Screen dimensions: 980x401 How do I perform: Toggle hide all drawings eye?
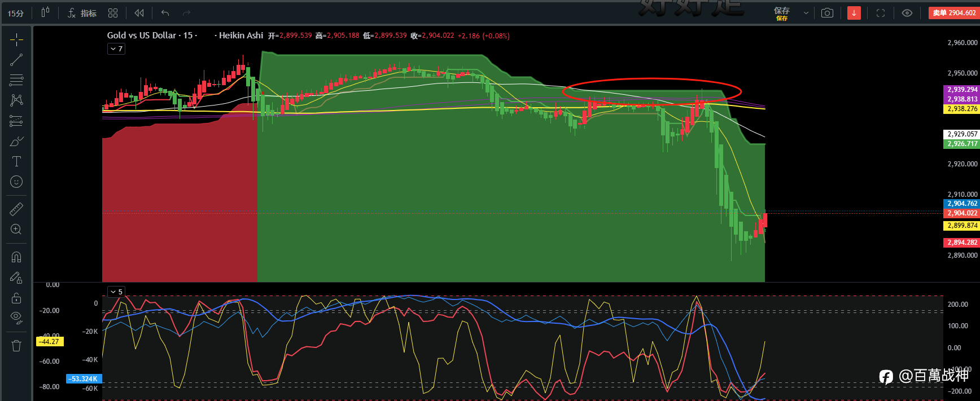[16, 318]
